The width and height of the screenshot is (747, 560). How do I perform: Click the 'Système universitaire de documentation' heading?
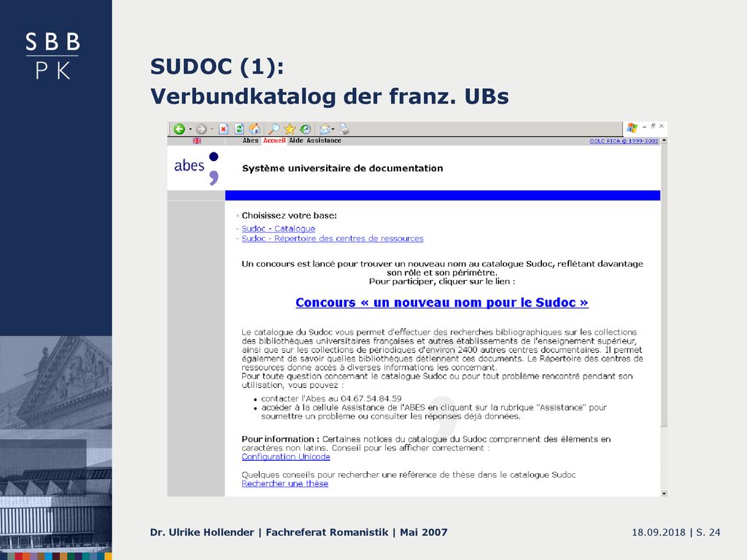pos(343,168)
